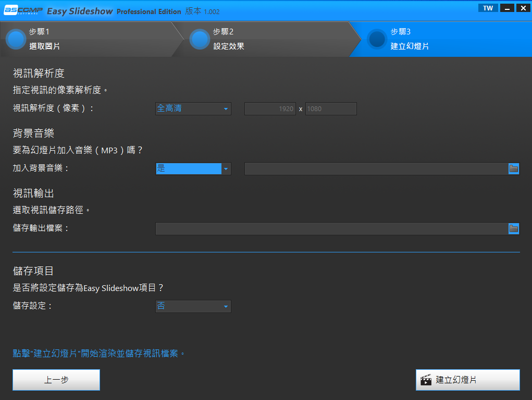This screenshot has width=532, height=400.
Task: Click the text 選取視訊儲存路徑。
Action: [52, 210]
